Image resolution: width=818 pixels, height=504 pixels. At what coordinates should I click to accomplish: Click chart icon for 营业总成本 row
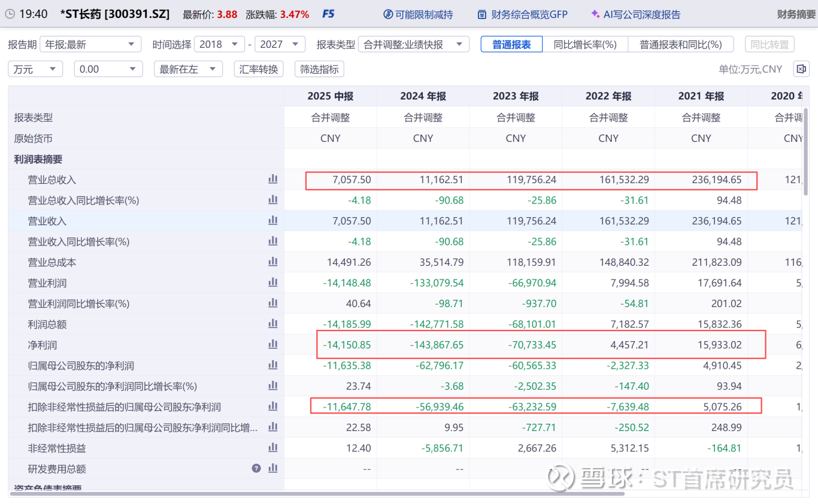pyautogui.click(x=272, y=262)
